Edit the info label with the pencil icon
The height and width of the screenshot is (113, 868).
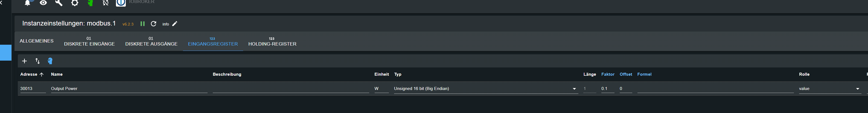(174, 24)
